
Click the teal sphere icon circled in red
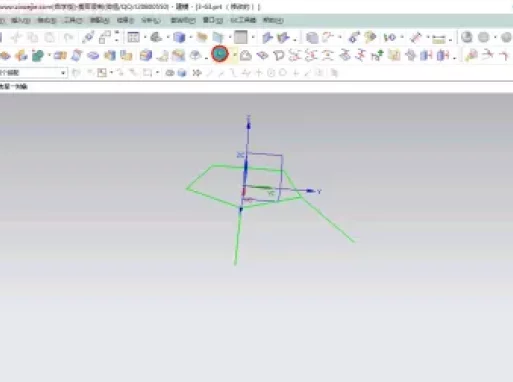pyautogui.click(x=220, y=54)
